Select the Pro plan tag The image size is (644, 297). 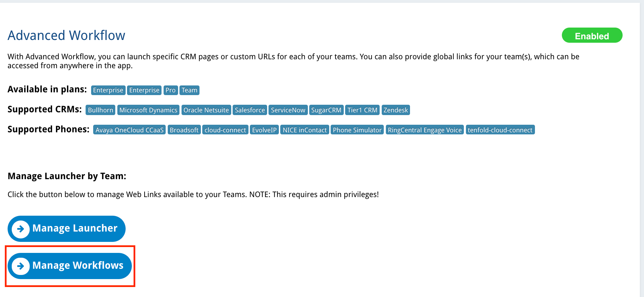click(170, 90)
